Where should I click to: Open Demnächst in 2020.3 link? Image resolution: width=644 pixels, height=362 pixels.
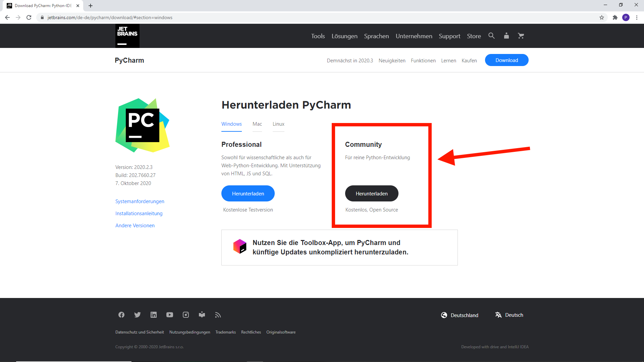(x=350, y=61)
